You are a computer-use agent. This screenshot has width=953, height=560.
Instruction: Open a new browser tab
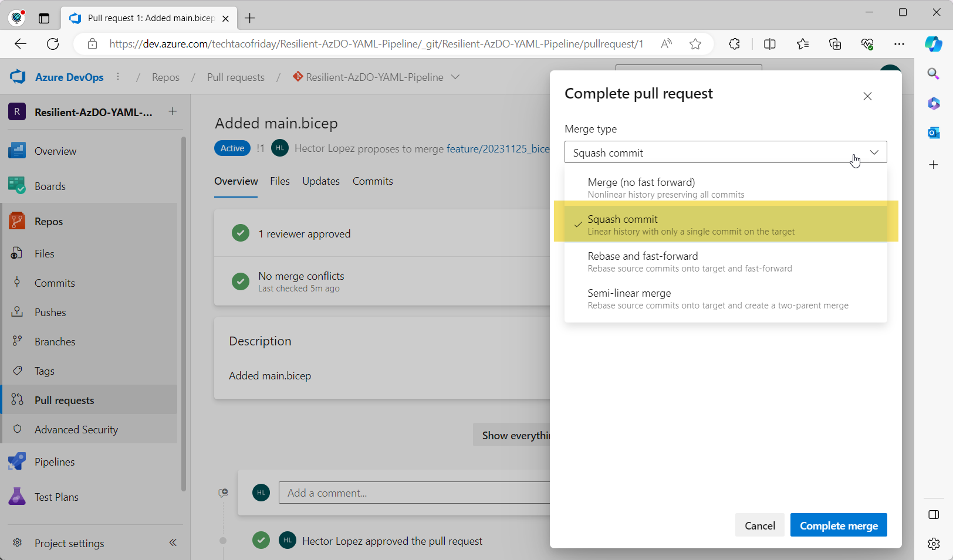pyautogui.click(x=250, y=18)
